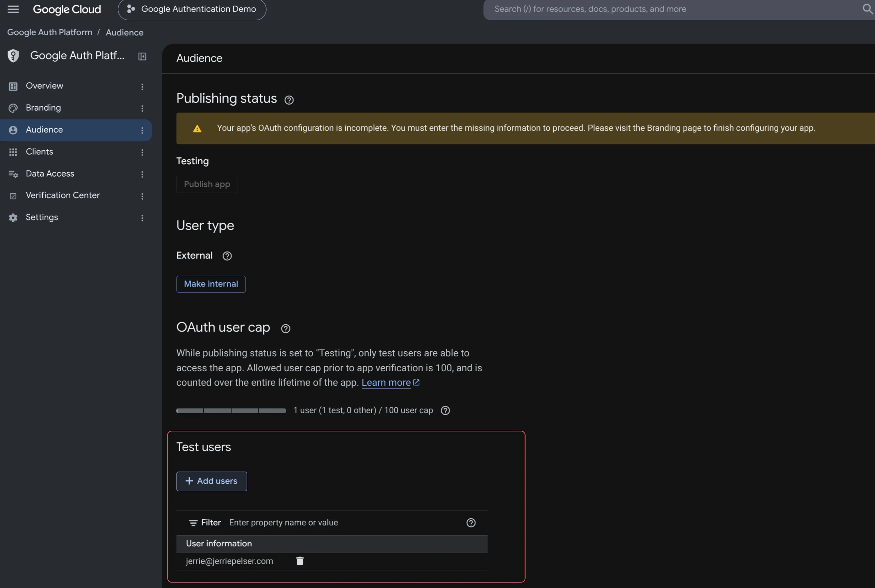The height and width of the screenshot is (588, 875).
Task: Click the Branding palette icon
Action: tap(13, 108)
